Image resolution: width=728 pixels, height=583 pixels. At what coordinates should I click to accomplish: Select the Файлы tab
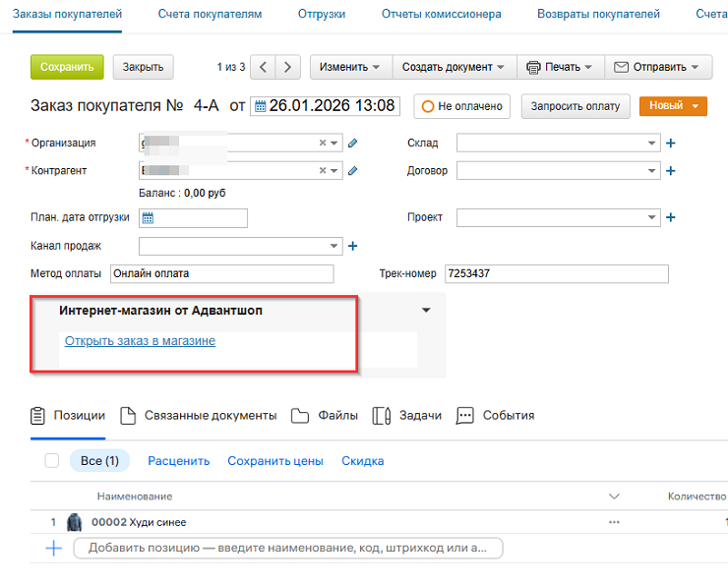coord(325,416)
